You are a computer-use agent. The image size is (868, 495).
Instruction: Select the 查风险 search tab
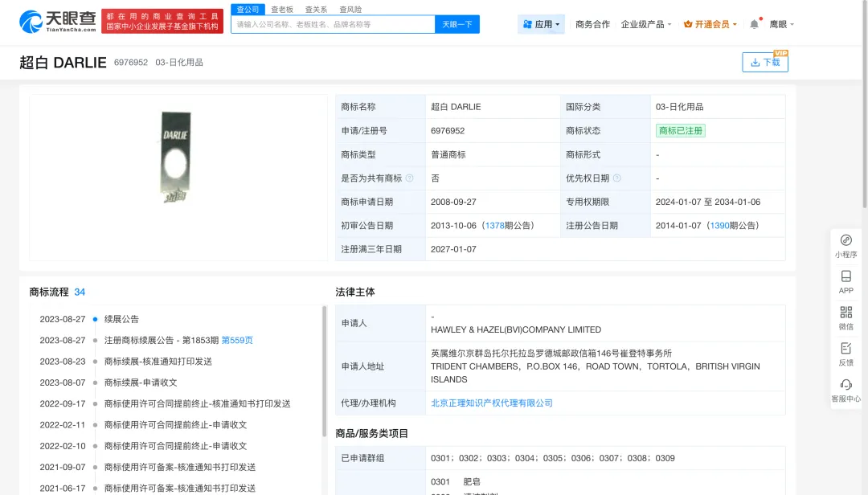pyautogui.click(x=350, y=10)
